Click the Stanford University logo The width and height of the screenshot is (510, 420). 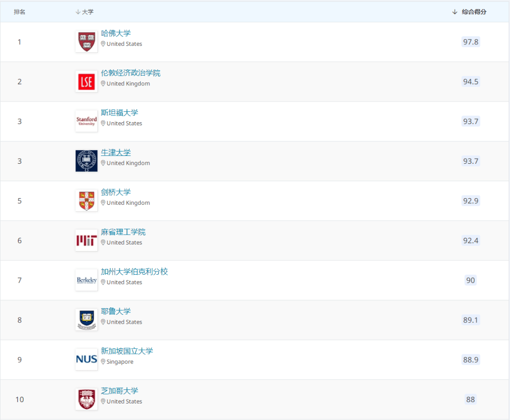86,121
